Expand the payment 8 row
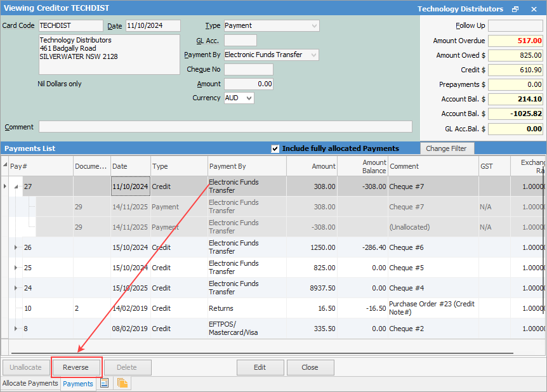Viewport: 547px width, 392px height. tap(16, 329)
